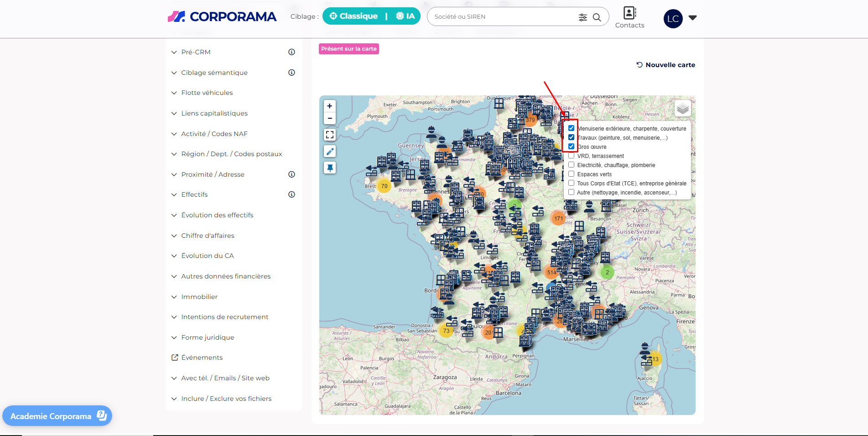The height and width of the screenshot is (436, 868).
Task: Enable the VRD, terrassement checkbox
Action: [571, 156]
